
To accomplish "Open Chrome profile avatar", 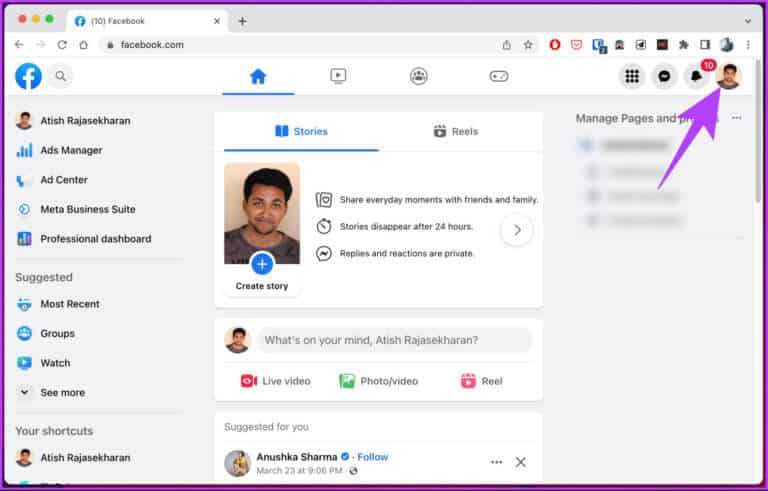I will (726, 45).
